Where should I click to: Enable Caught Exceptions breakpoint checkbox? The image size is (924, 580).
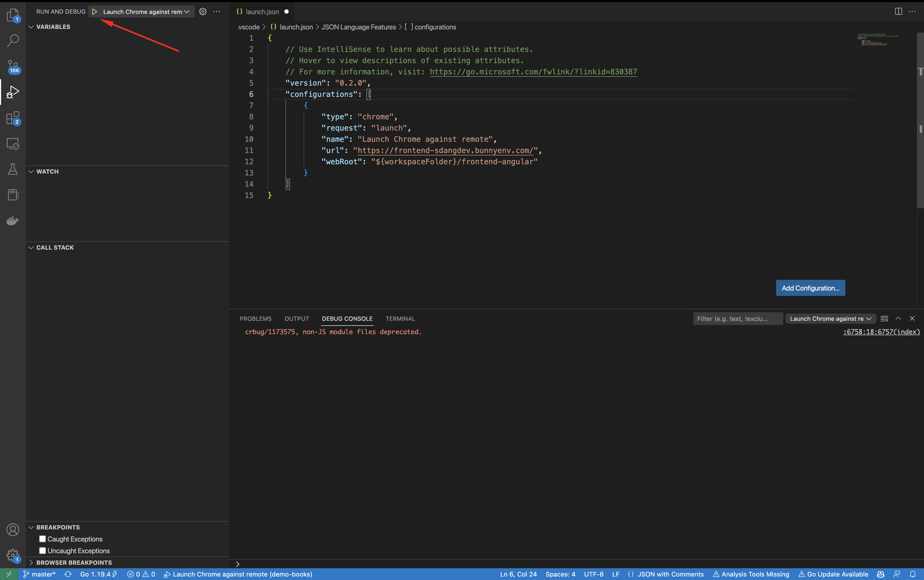coord(43,539)
